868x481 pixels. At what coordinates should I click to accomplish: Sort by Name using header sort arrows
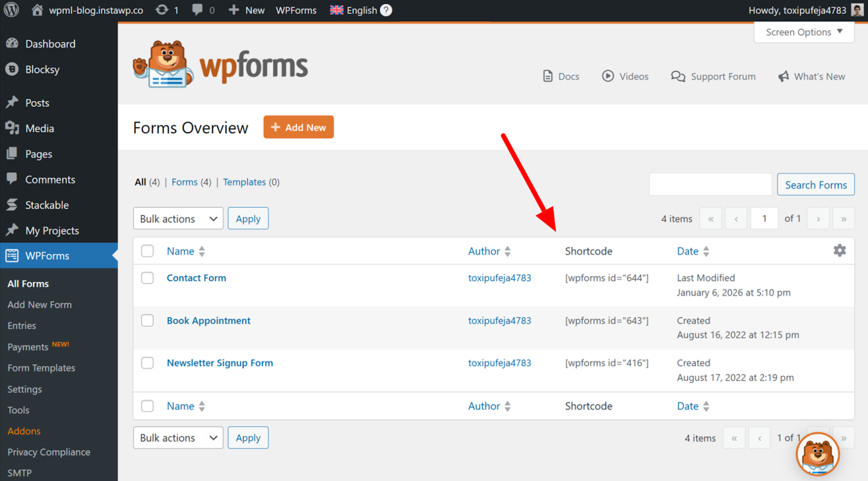point(202,251)
